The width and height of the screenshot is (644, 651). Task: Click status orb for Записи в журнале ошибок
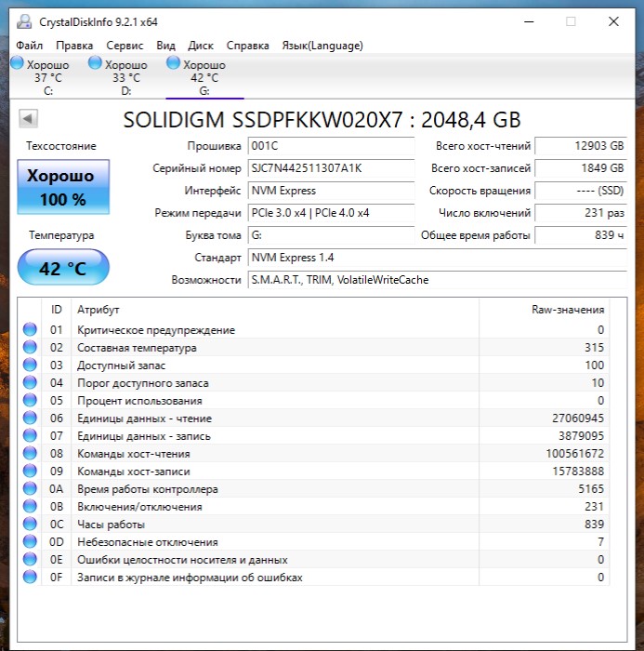[30, 577]
